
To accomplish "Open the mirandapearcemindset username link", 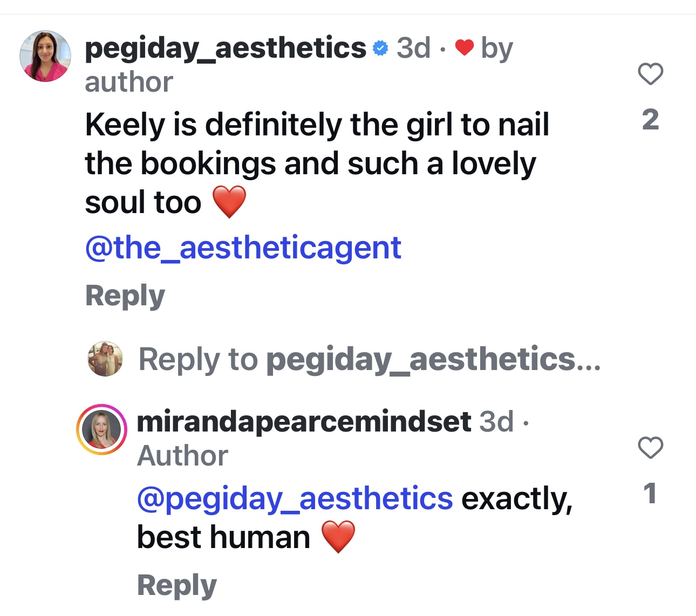I will point(304,421).
